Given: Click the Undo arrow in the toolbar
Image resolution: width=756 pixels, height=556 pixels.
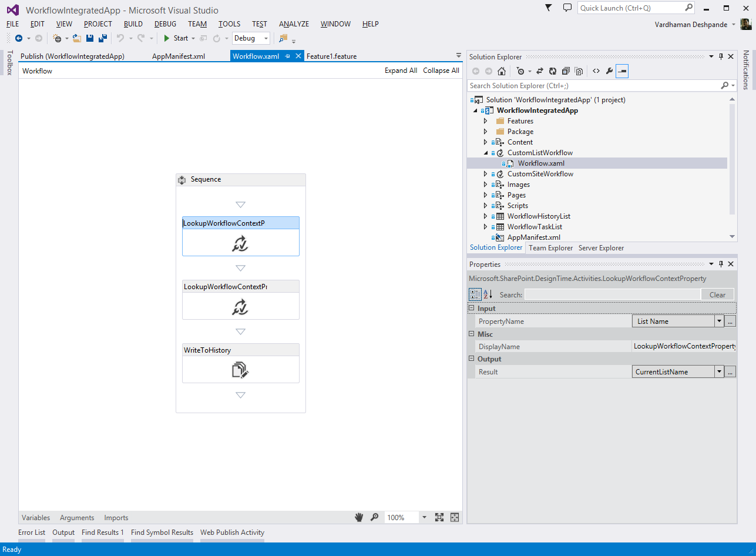Looking at the screenshot, I should [x=120, y=38].
